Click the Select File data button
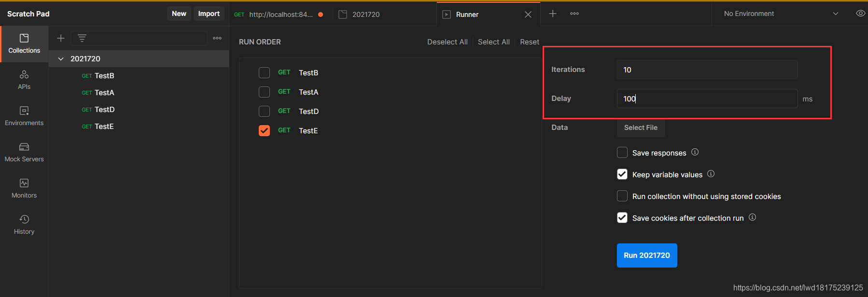The width and height of the screenshot is (868, 297). (x=641, y=127)
